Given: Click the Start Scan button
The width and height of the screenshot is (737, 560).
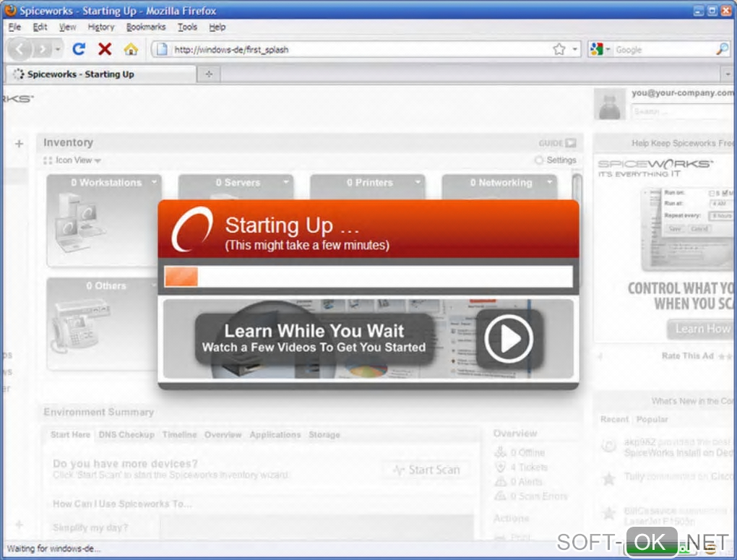Looking at the screenshot, I should coord(426,470).
